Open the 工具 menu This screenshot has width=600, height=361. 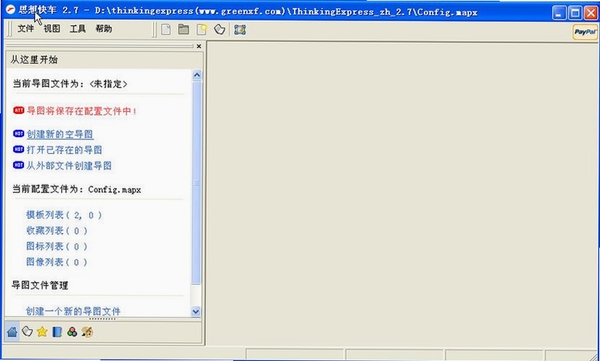pos(78,29)
